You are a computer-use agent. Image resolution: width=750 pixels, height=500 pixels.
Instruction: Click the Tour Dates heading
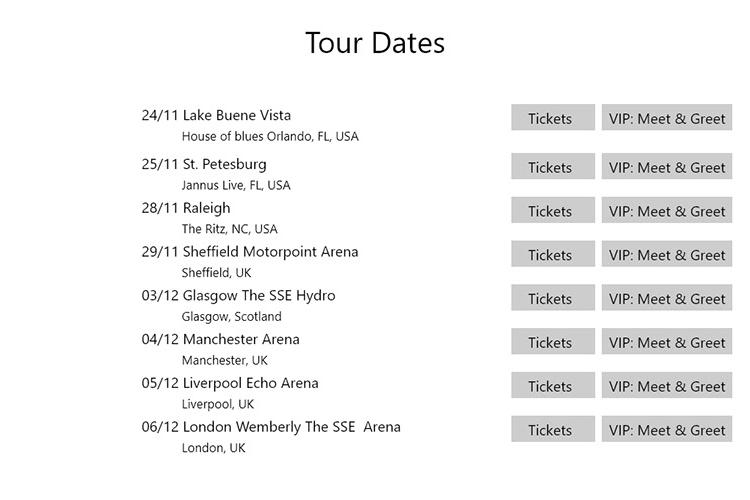click(x=375, y=43)
